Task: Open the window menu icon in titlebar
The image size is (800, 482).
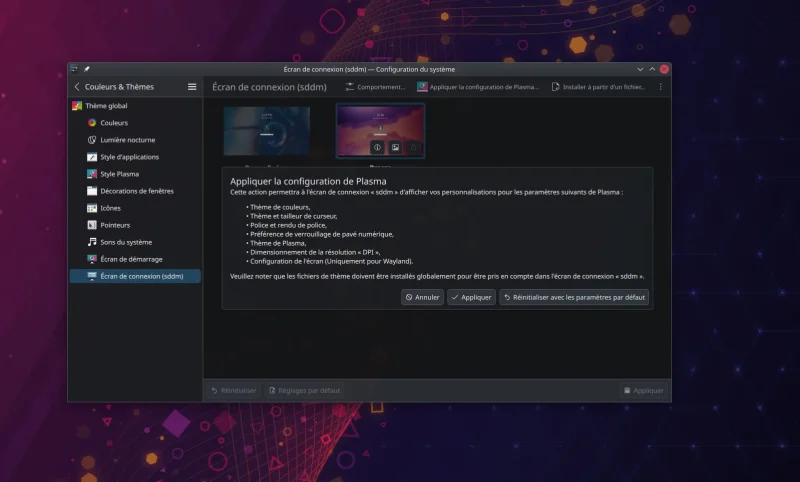Action: (x=74, y=69)
